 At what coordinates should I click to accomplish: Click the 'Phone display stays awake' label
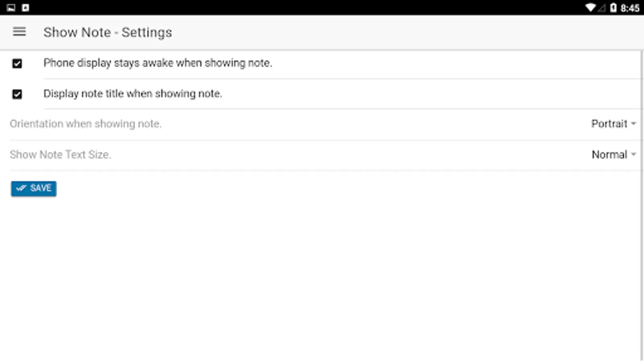click(x=157, y=63)
